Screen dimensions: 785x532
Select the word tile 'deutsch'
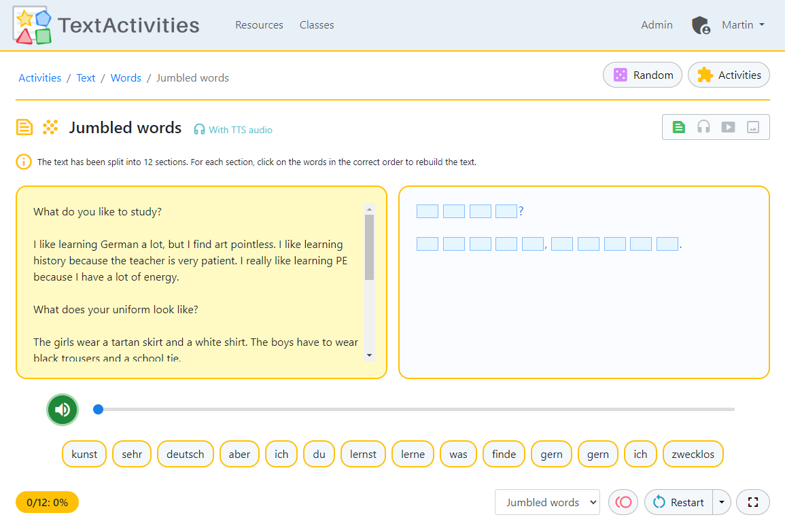click(185, 454)
